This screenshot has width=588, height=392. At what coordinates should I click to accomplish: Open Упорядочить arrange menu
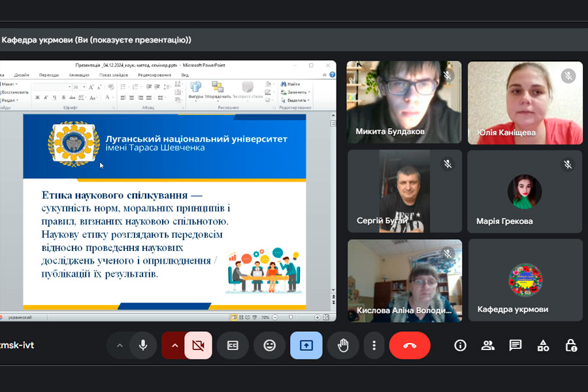click(218, 91)
